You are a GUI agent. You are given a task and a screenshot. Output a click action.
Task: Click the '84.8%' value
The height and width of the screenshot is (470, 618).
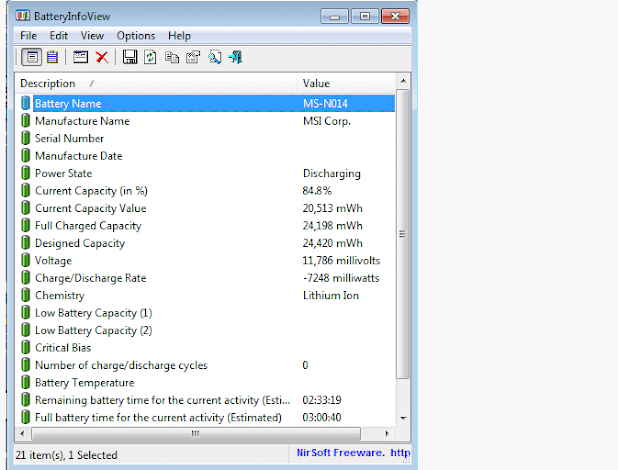(x=317, y=191)
